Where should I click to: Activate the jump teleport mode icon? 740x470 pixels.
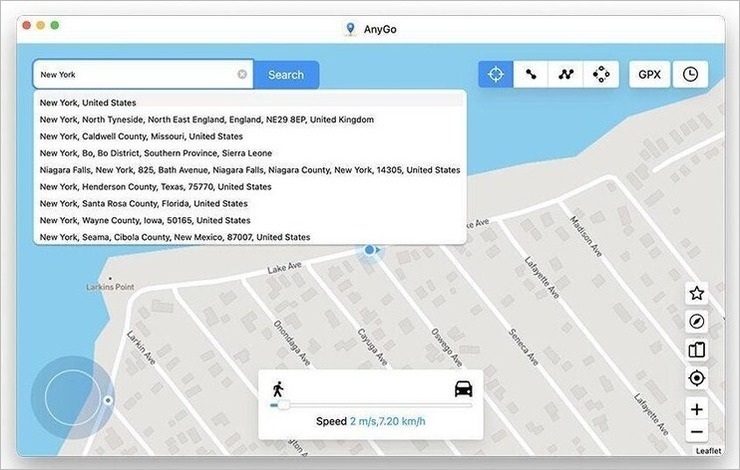pyautogui.click(x=601, y=74)
